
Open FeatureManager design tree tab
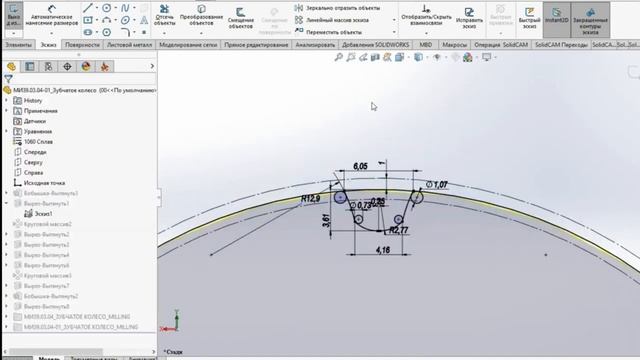pyautogui.click(x=11, y=66)
